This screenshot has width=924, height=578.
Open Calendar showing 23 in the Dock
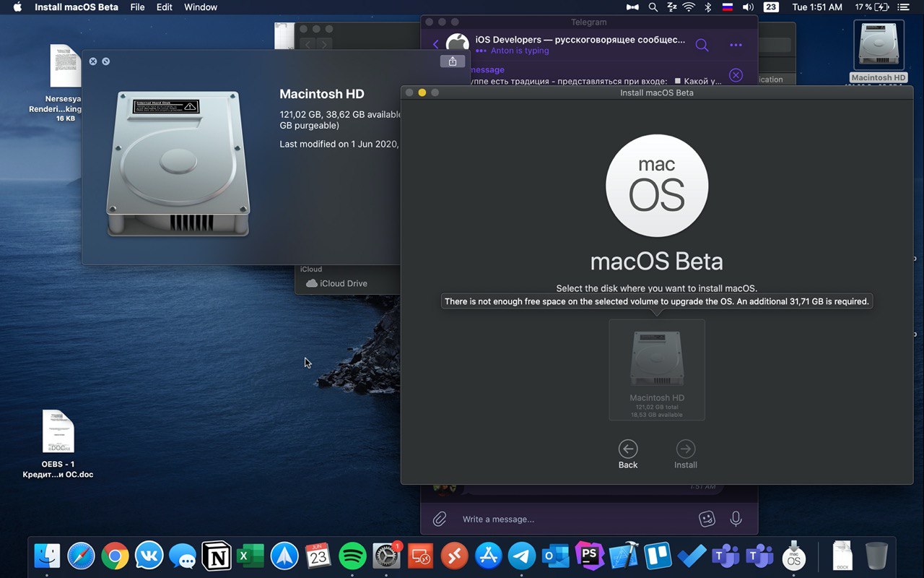pos(318,556)
